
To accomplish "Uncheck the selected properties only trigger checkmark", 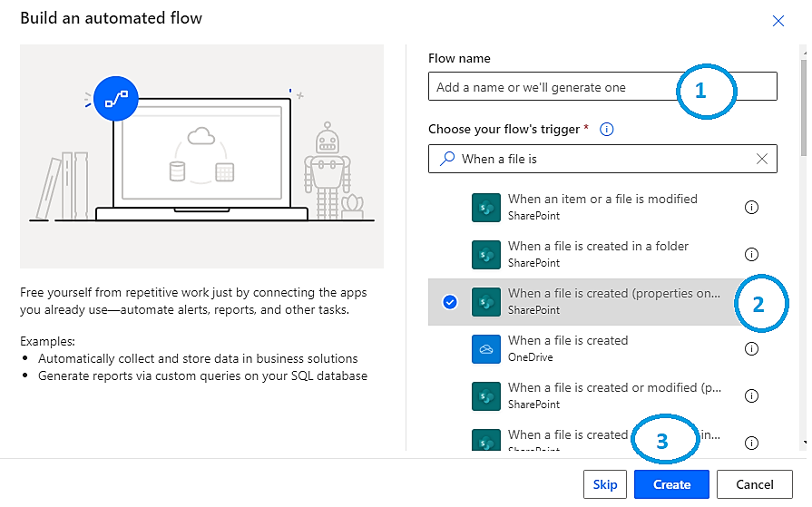I will click(450, 302).
